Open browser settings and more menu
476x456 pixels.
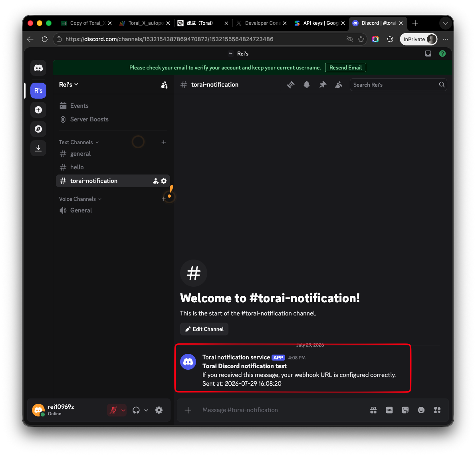445,39
